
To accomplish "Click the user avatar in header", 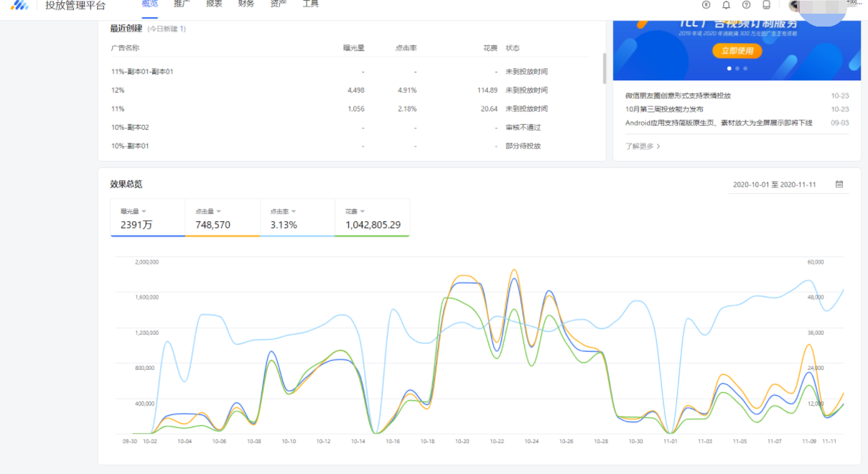I will (x=794, y=6).
